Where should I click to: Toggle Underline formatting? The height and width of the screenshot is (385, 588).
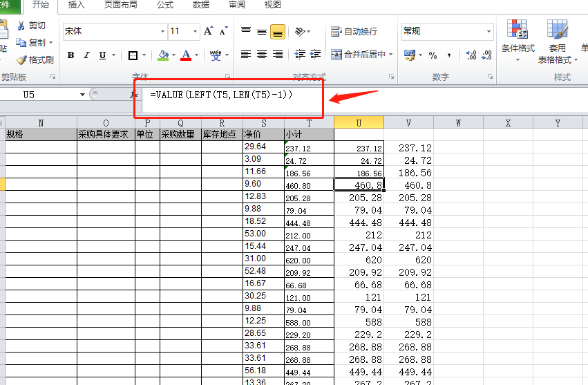[x=102, y=55]
